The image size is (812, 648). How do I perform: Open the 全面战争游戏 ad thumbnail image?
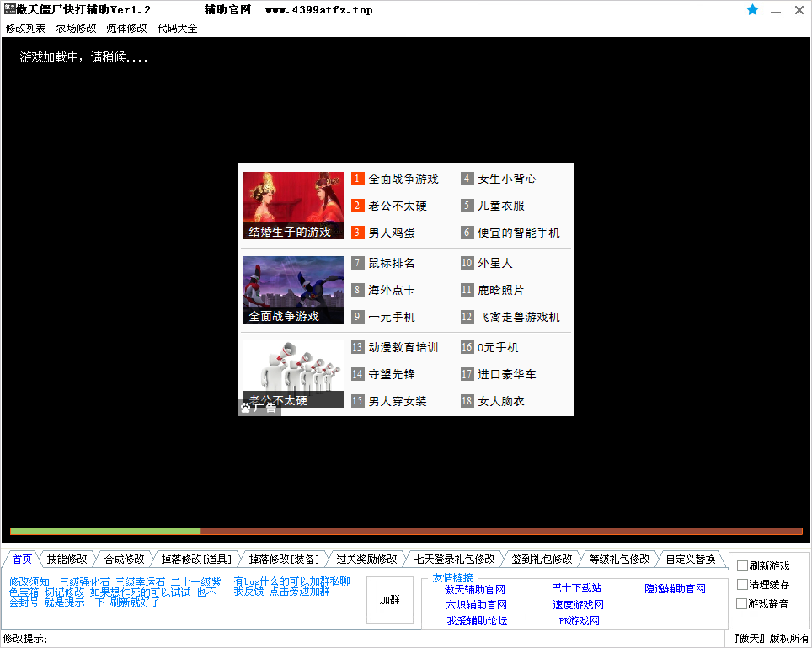point(292,290)
